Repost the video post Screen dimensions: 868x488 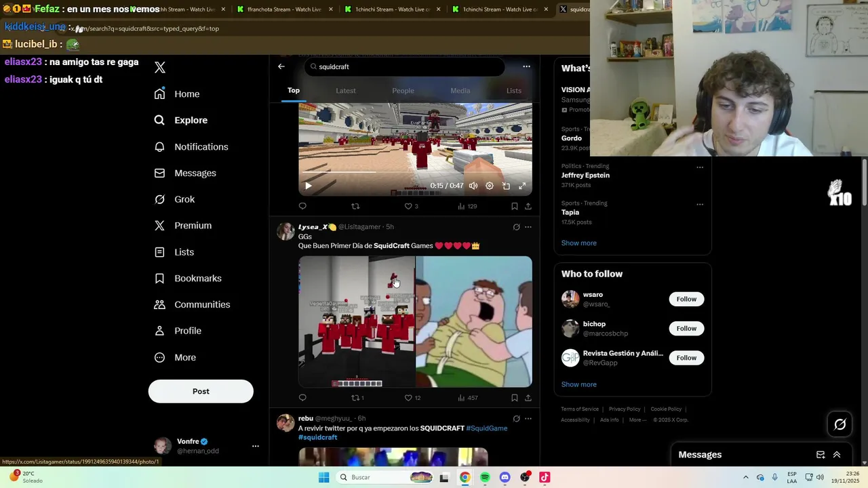355,206
